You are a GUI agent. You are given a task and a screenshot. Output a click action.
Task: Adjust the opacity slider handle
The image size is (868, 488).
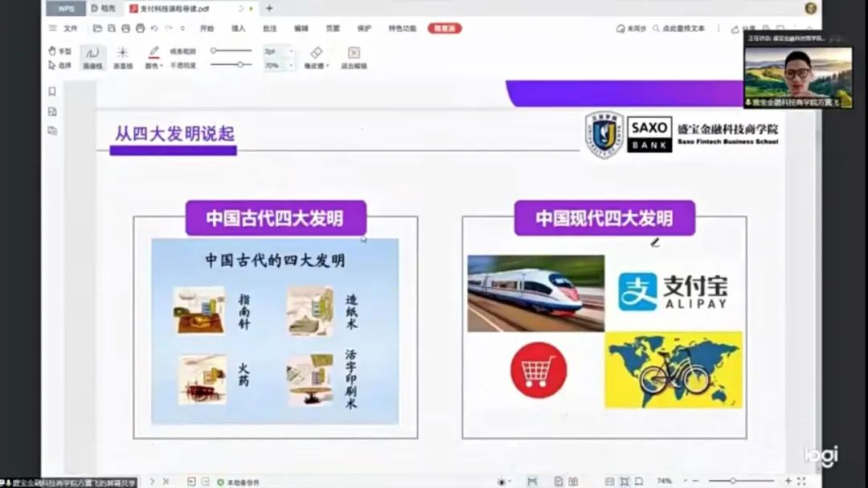point(240,64)
